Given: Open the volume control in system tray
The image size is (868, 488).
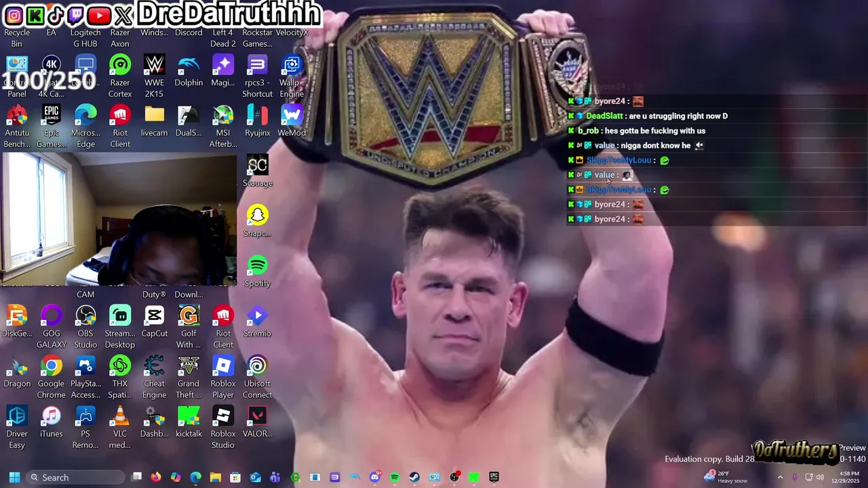Looking at the screenshot, I should [x=821, y=477].
